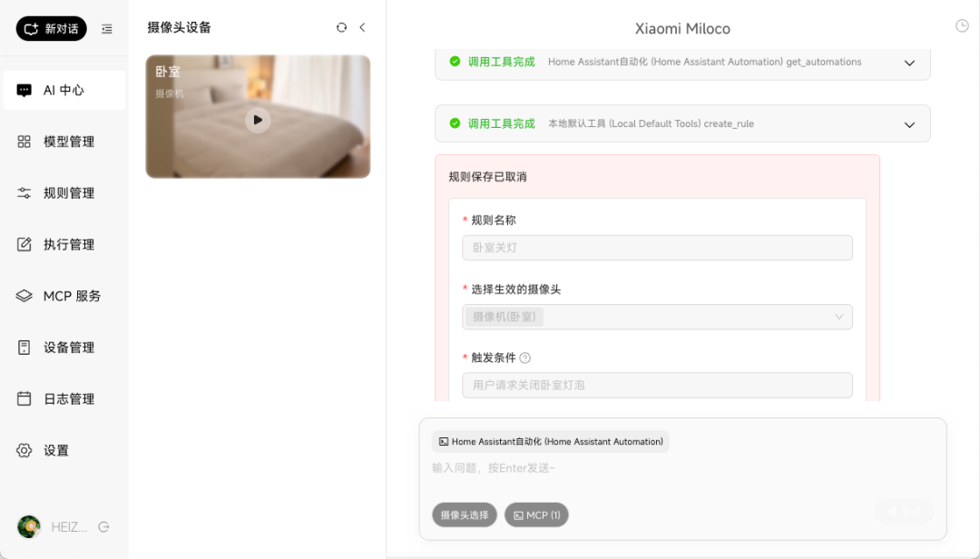Open 设置 at the sidebar bottom
Viewport: 980px width, 559px height.
(64, 449)
